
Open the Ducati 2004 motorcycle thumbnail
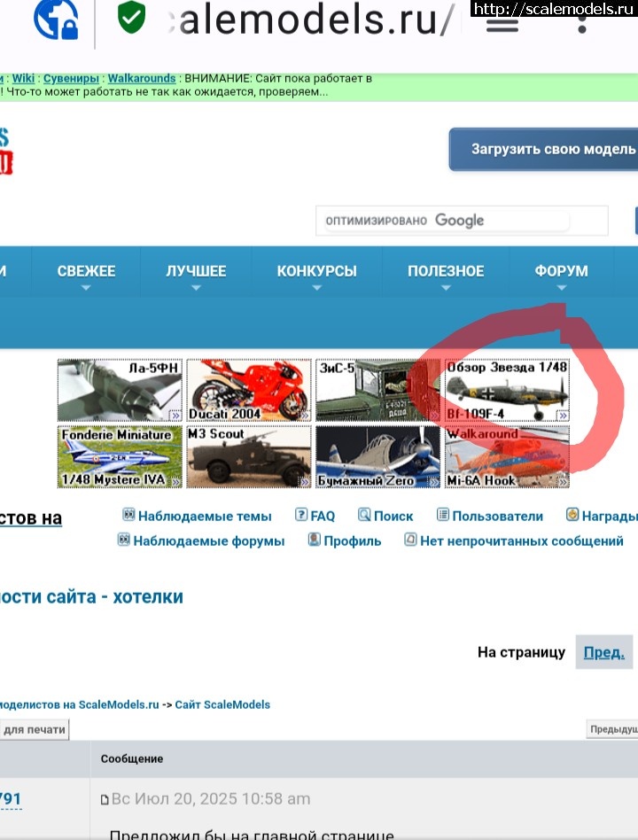point(249,390)
